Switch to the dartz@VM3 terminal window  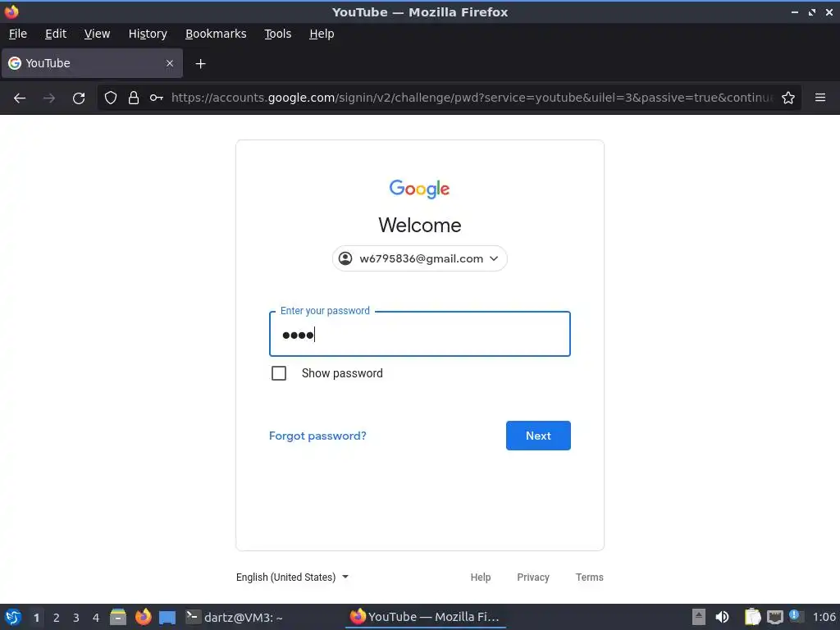[x=234, y=617]
